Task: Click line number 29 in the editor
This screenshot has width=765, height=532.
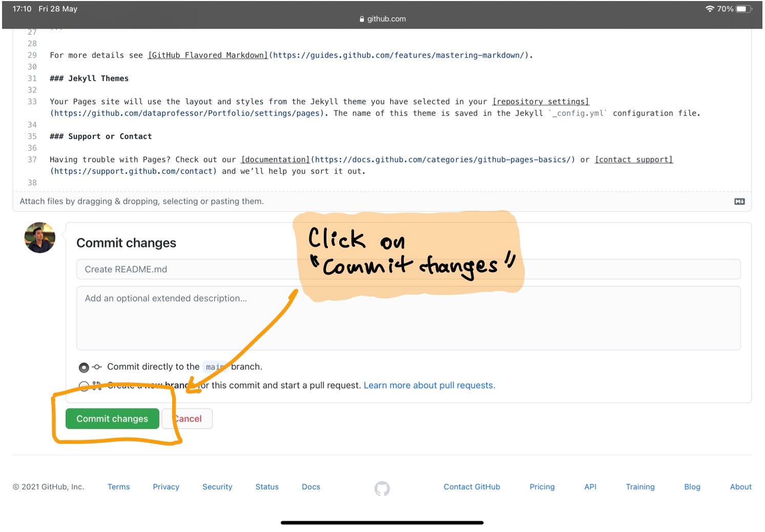Action: pos(32,55)
